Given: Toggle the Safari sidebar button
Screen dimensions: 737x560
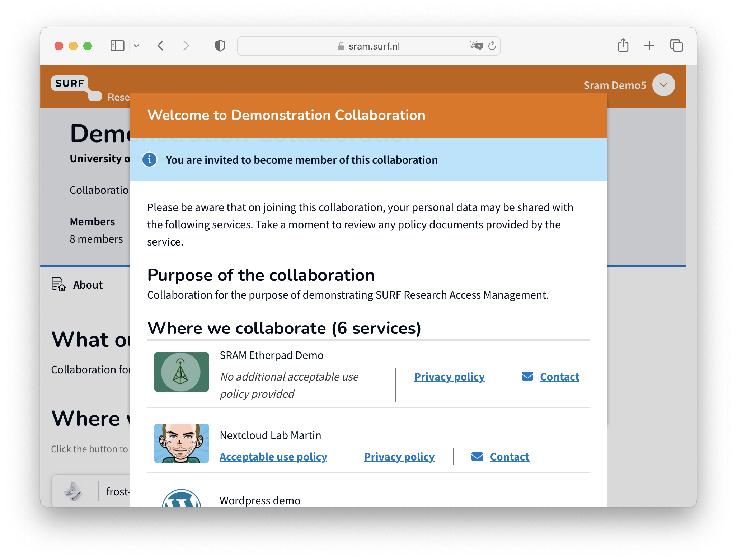Looking at the screenshot, I should (117, 46).
